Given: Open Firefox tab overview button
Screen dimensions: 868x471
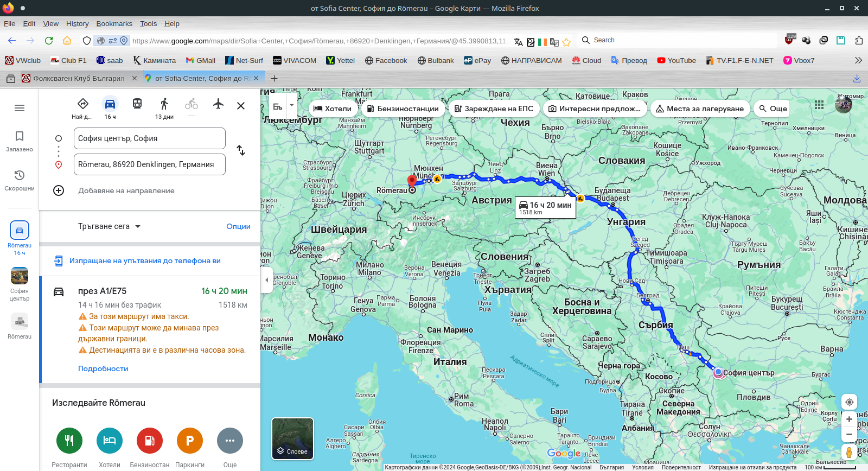Looking at the screenshot, I should pyautogui.click(x=10, y=79).
